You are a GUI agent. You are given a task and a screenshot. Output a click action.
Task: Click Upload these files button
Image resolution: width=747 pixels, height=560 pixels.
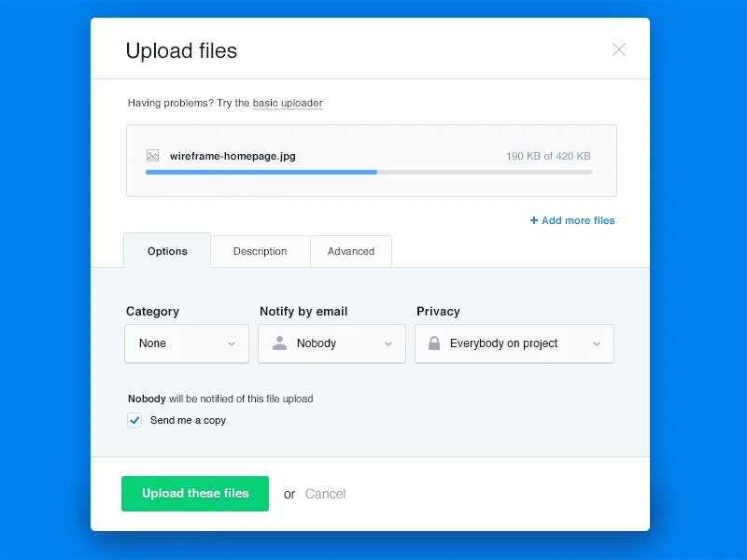click(195, 494)
